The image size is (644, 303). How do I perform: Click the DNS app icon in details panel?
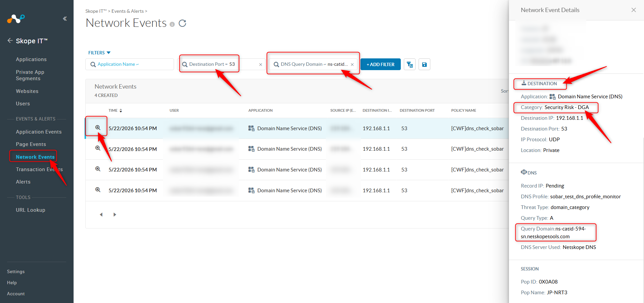click(553, 97)
